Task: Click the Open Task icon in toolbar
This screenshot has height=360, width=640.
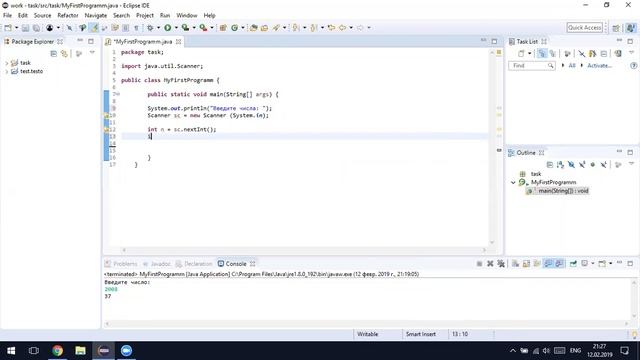Action: [264, 28]
